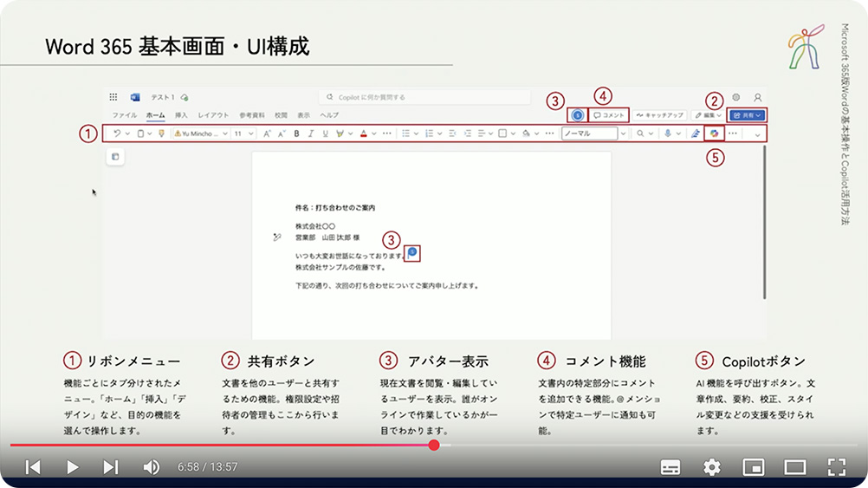Open the ヘルプ tab

329,115
